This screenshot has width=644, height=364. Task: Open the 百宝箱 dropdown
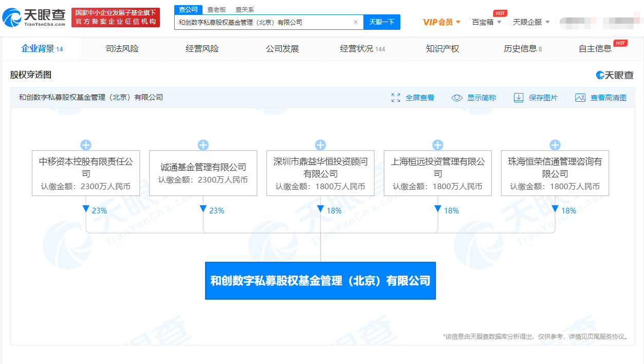[x=486, y=22]
